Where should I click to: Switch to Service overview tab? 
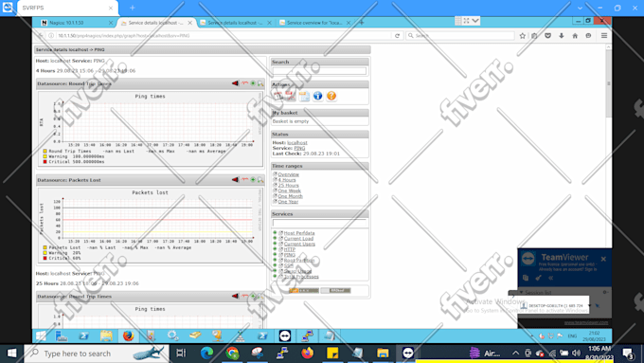pyautogui.click(x=314, y=23)
